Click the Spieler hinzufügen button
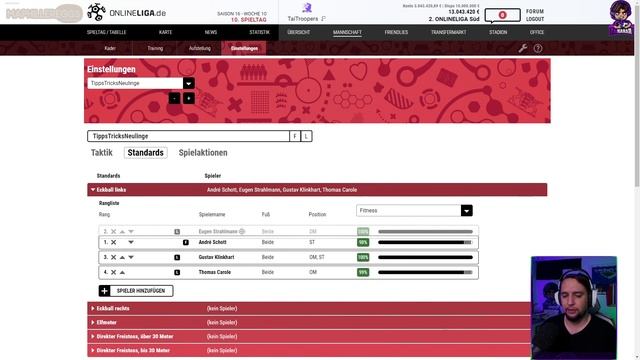 136,291
